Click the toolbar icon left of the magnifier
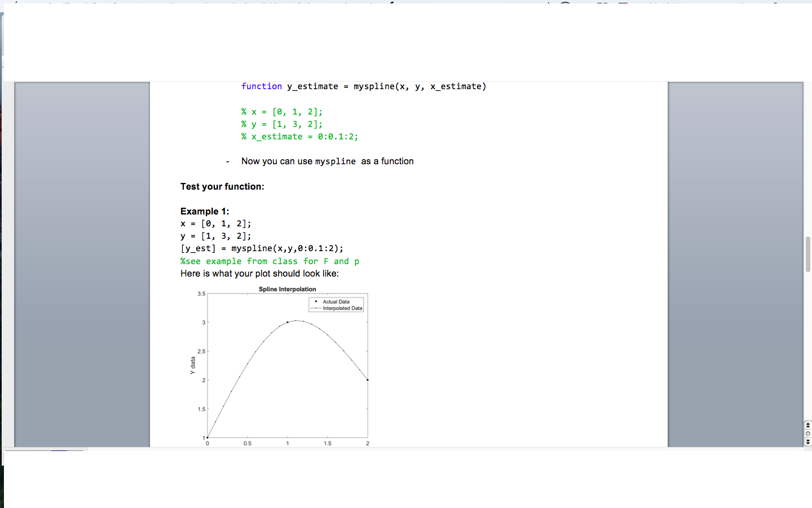The height and width of the screenshot is (508, 812). pyautogui.click(x=549, y=2)
